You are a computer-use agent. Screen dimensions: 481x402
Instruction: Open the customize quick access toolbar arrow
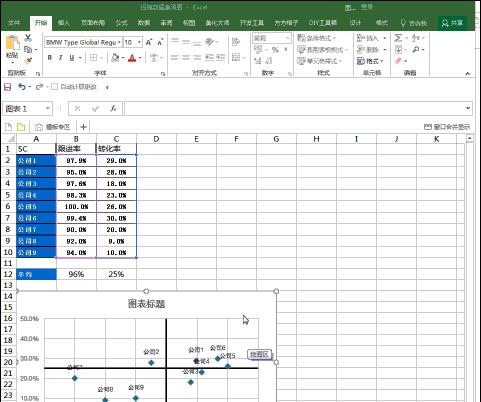pyautogui.click(x=107, y=87)
